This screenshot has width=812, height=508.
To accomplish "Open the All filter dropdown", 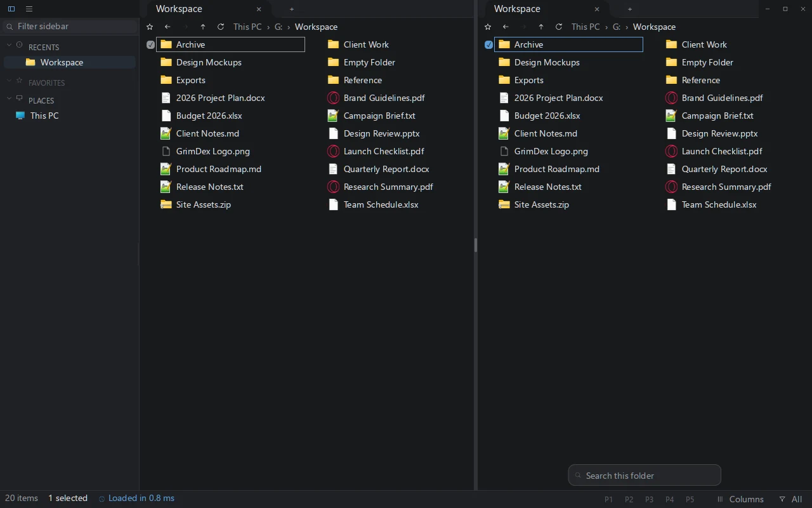I will 791,499.
